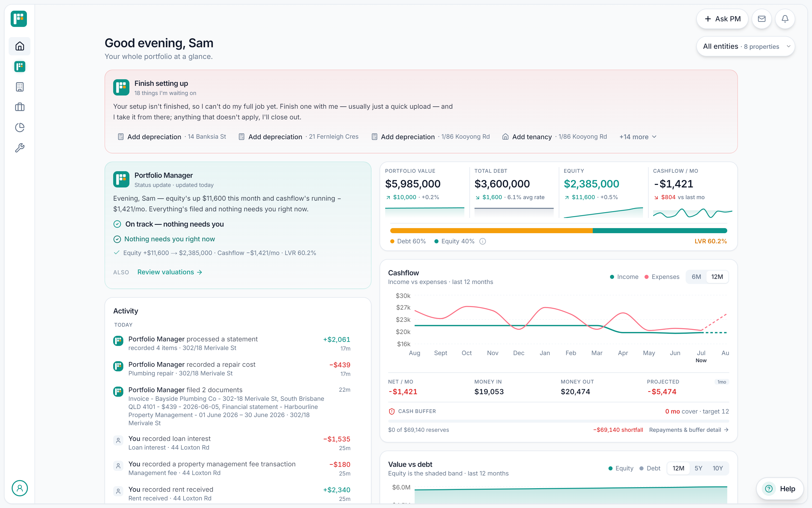Click the Cash Buffer shield icon
Screen dimensions: 812x508
(x=392, y=411)
